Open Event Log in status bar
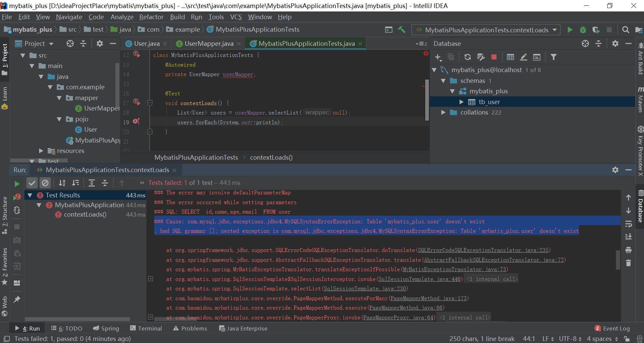644x343 pixels. click(612, 329)
